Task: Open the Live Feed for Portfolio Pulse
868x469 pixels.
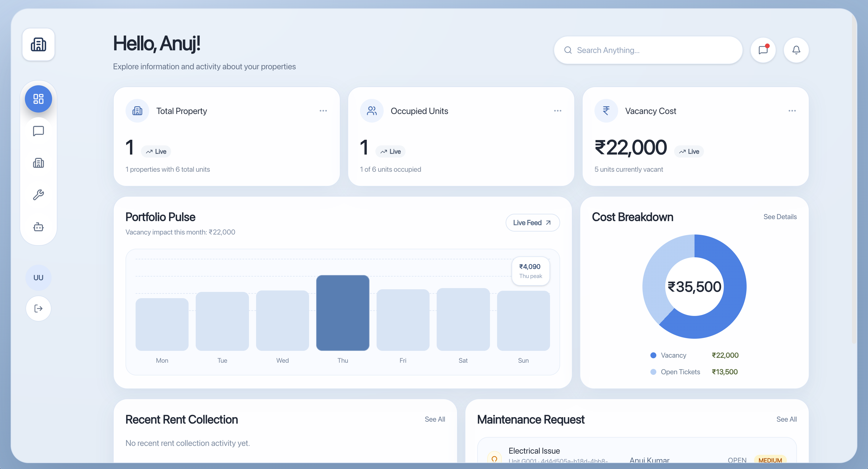Action: (x=532, y=222)
